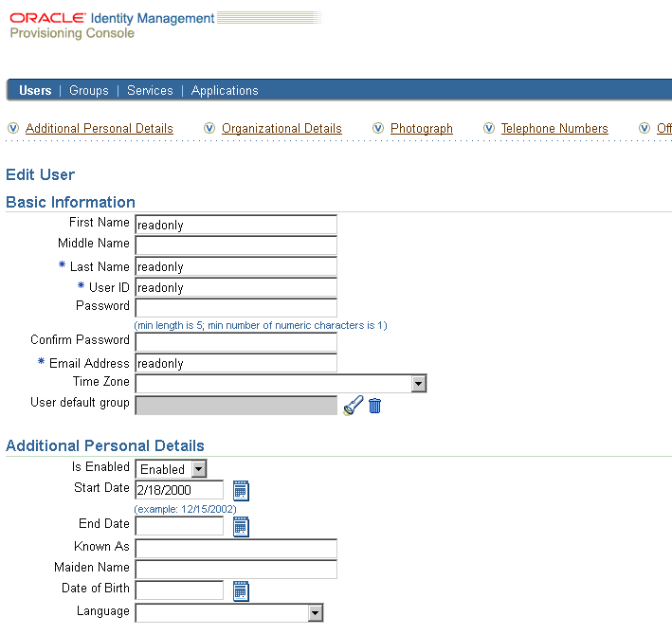Go to the Applications tab
Image resolution: width=672 pixels, height=635 pixels.
click(x=225, y=91)
